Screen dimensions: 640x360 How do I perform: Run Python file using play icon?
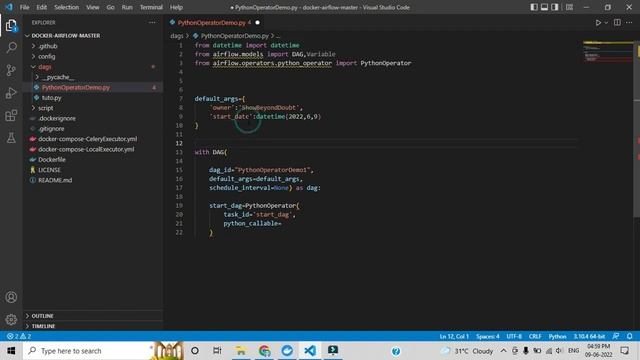coord(598,23)
